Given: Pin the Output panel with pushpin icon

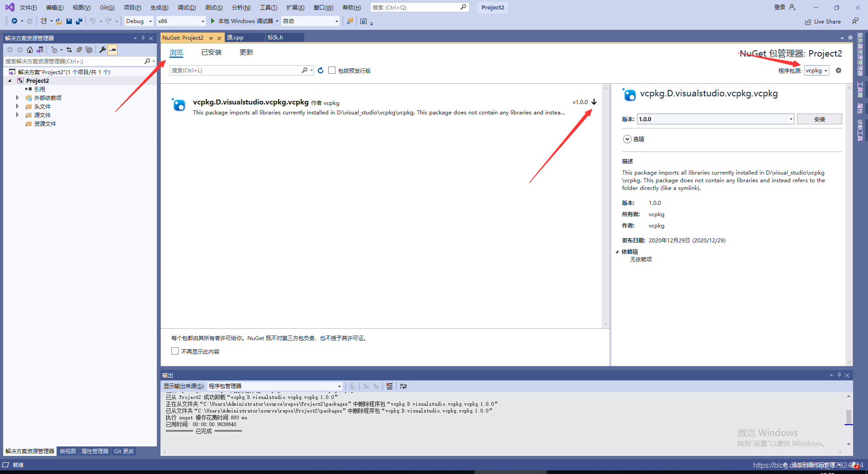Looking at the screenshot, I should click(x=839, y=375).
